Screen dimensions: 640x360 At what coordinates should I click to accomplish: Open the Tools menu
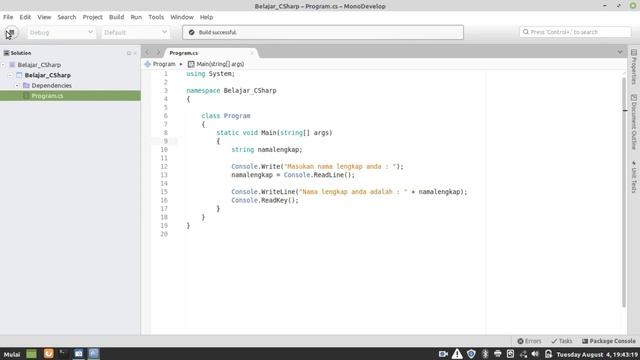(156, 17)
